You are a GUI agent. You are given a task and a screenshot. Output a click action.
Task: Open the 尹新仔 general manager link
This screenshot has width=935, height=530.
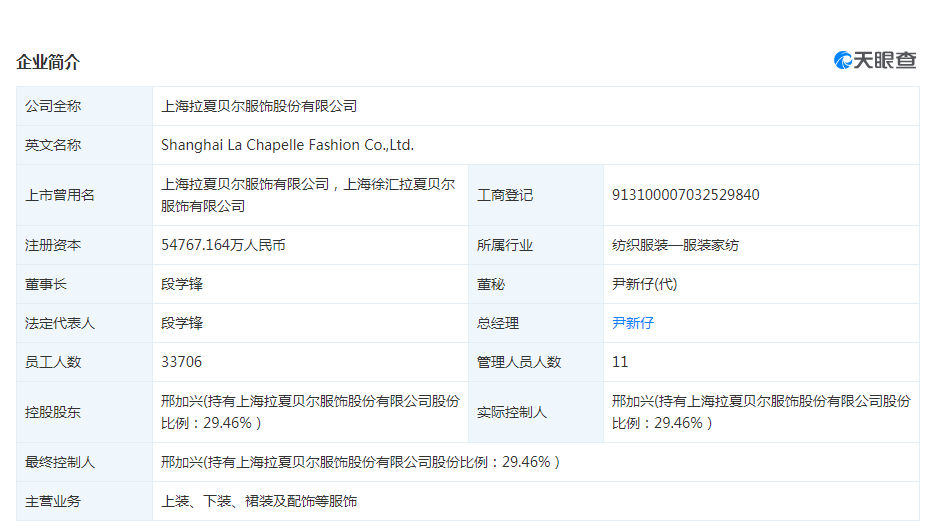pos(633,323)
